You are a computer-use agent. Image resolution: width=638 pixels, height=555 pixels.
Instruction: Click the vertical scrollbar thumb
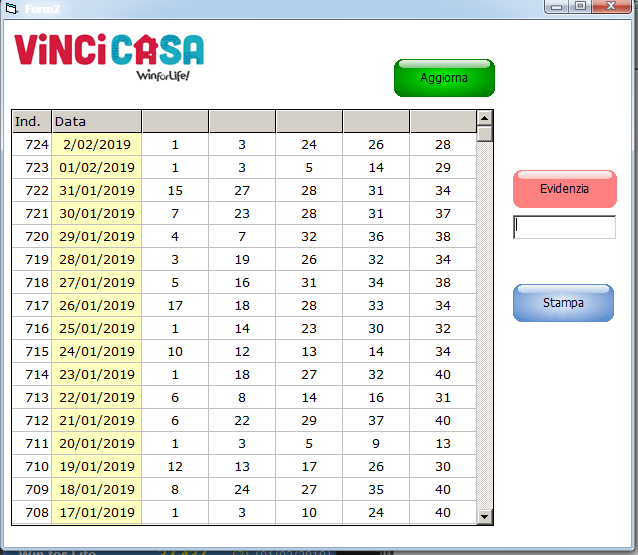pos(485,134)
